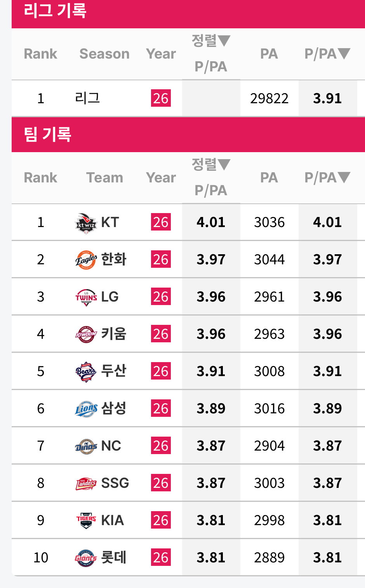This screenshot has height=588, width=365.
Task: Click the Doosan Bears team logo
Action: 86,371
